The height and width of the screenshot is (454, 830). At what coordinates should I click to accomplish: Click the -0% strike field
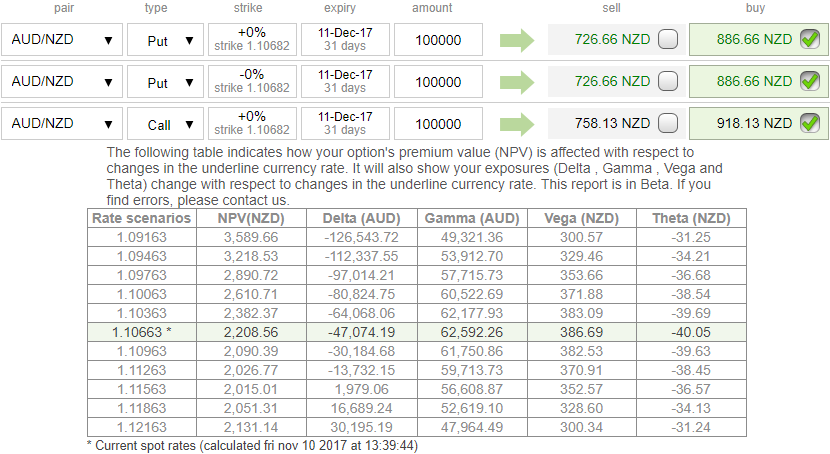pos(253,82)
